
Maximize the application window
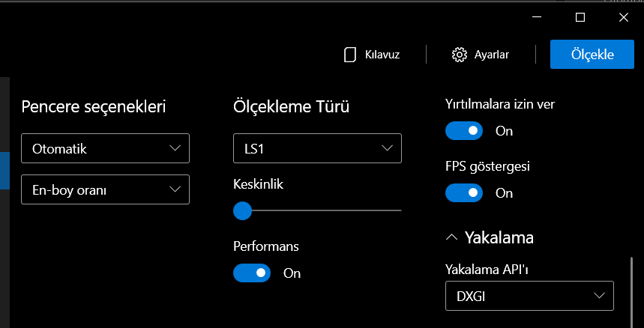(x=580, y=17)
